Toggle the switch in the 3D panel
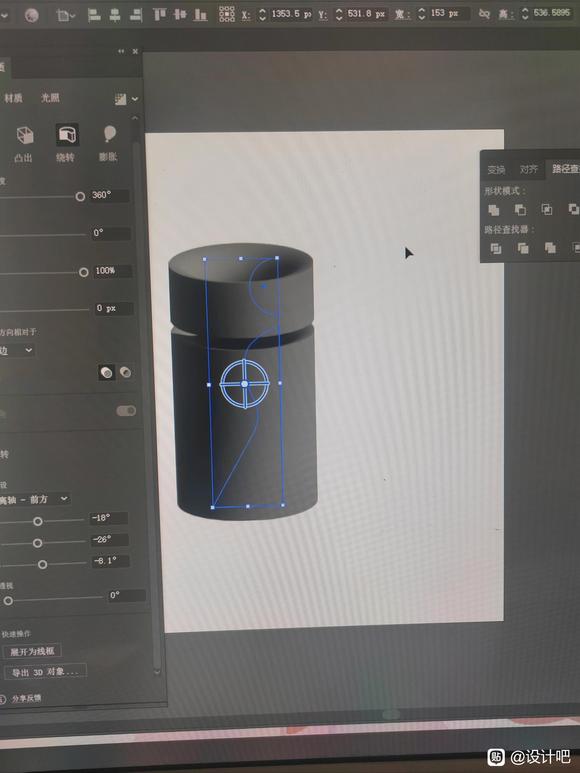This screenshot has height=773, width=580. tap(126, 411)
